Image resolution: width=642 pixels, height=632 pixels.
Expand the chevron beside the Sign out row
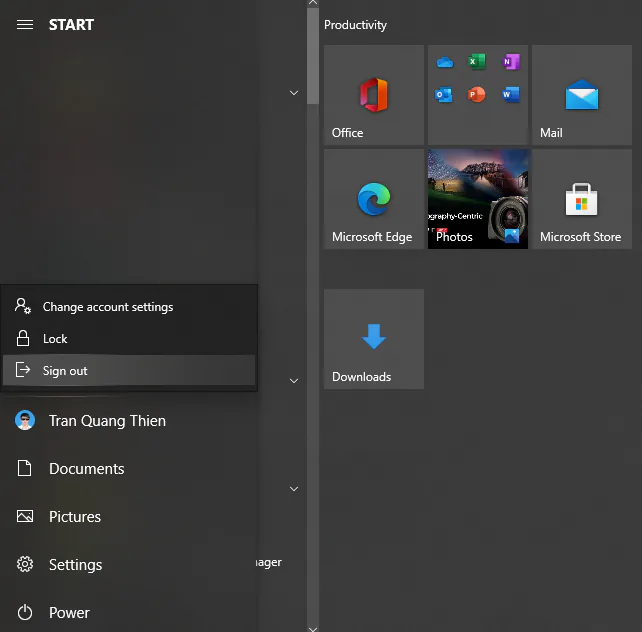click(294, 381)
